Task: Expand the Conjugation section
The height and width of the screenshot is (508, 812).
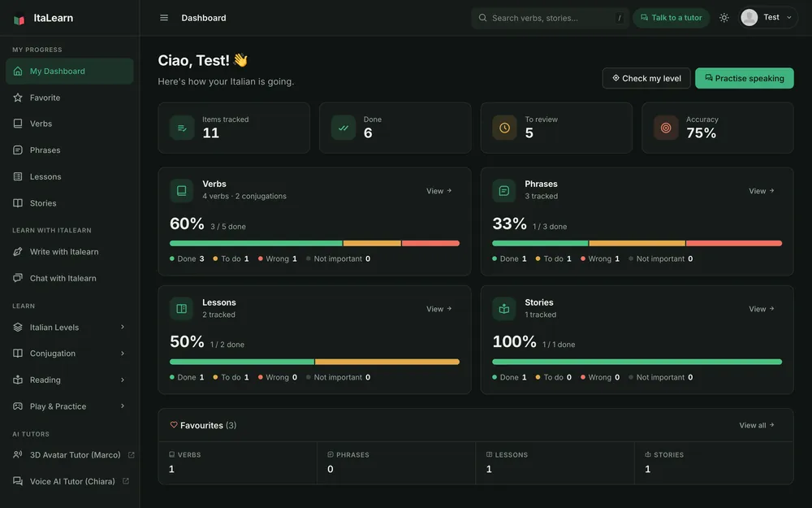Action: (x=69, y=353)
